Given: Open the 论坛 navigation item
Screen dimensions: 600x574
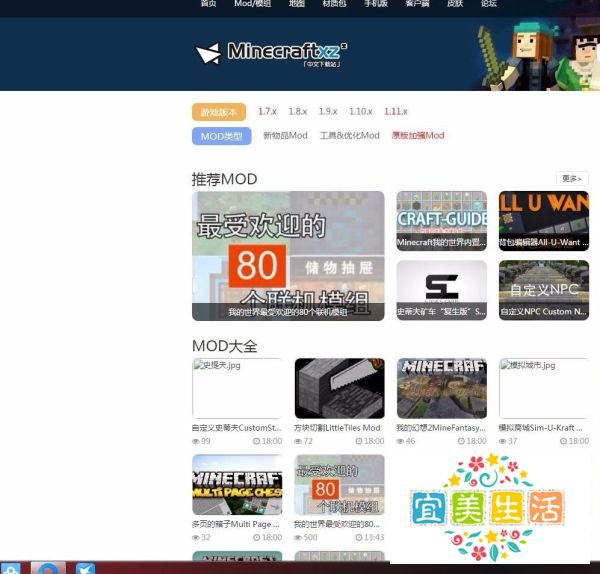Looking at the screenshot, I should 489,3.
